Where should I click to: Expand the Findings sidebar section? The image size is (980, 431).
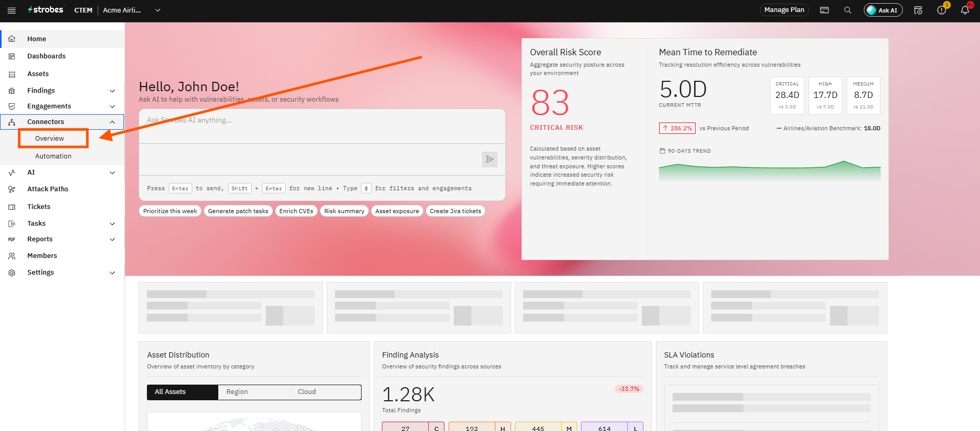click(x=62, y=91)
